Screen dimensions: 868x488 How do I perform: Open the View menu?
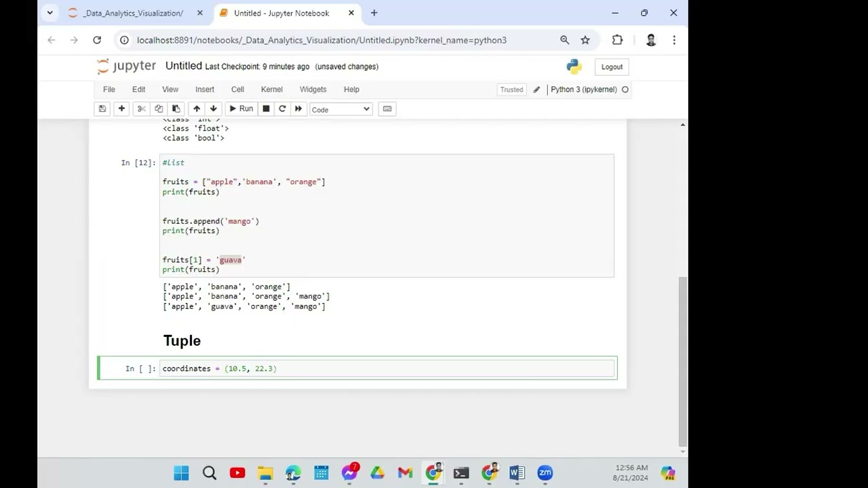click(x=170, y=89)
